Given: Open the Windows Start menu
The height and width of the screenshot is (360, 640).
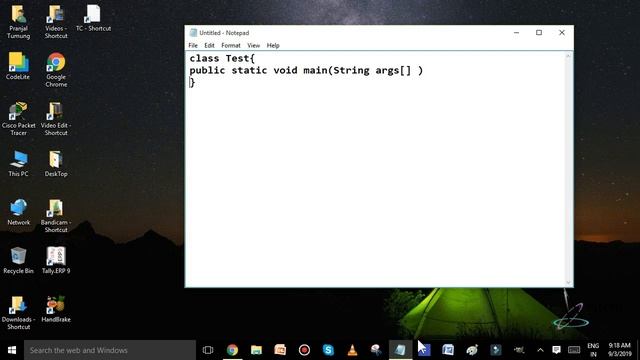Looking at the screenshot, I should [x=12, y=350].
